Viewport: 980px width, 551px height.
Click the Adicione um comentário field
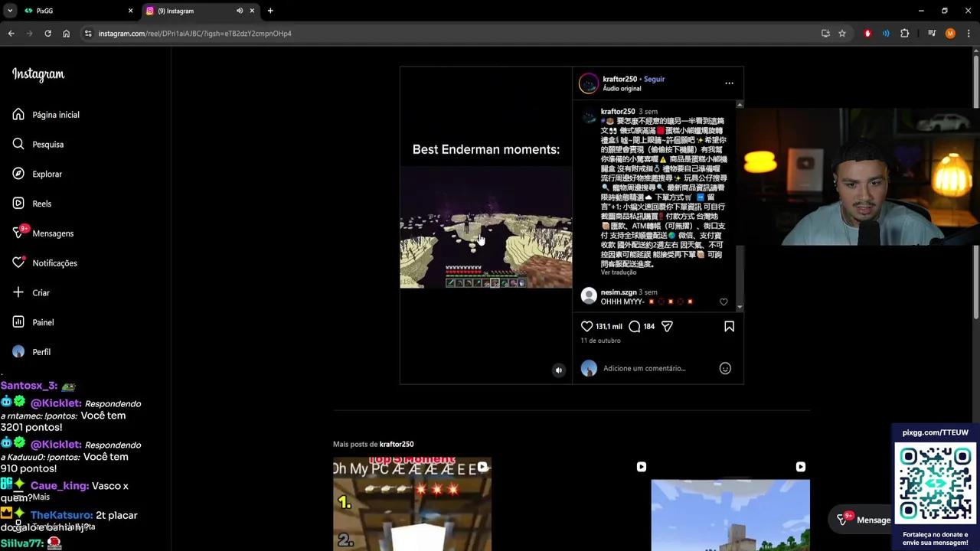pyautogui.click(x=657, y=368)
